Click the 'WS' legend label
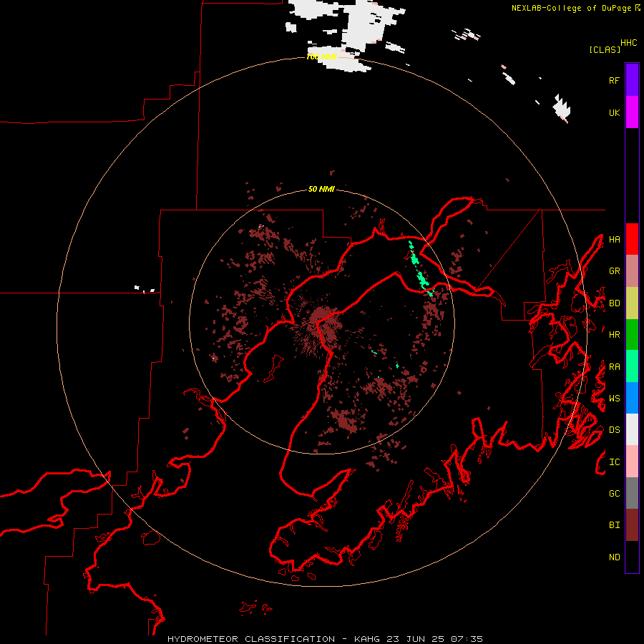The width and height of the screenshot is (644, 644). pyautogui.click(x=614, y=399)
